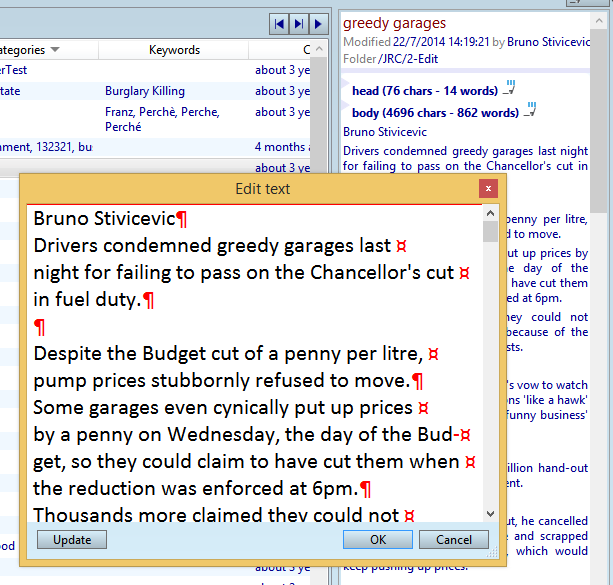Expand the head element triangle
Image resolution: width=613 pixels, height=585 pixels.
point(346,83)
